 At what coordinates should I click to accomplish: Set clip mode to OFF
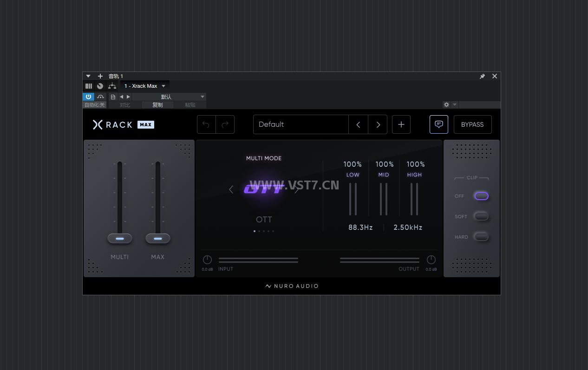coord(481,196)
